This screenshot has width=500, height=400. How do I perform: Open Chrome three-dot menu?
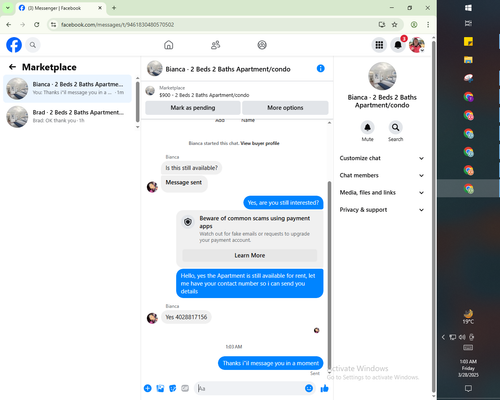pyautogui.click(x=428, y=24)
